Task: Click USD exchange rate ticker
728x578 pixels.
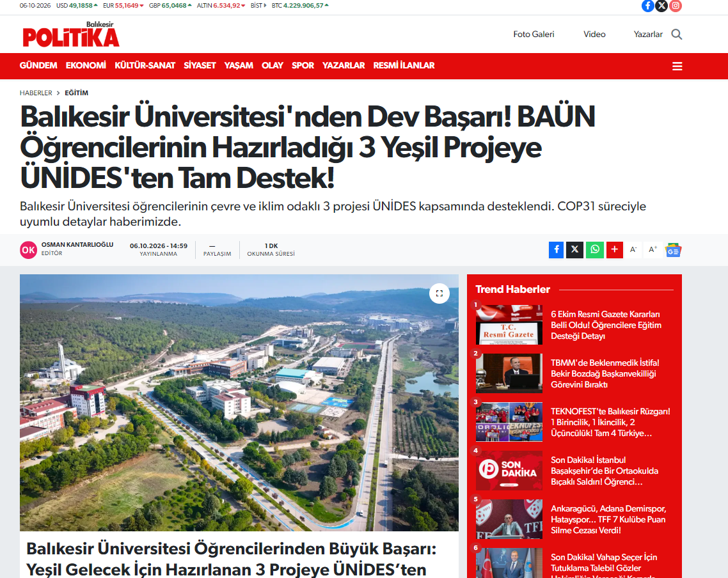Action: pos(77,6)
